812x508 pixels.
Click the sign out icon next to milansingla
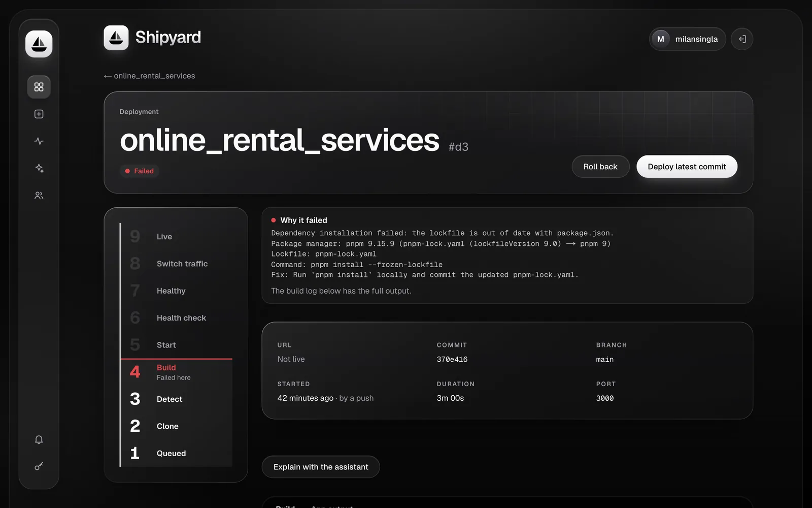pyautogui.click(x=742, y=39)
